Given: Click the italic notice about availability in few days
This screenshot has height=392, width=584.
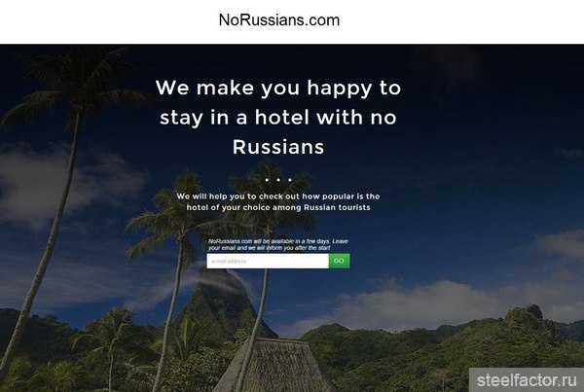Looking at the screenshot, I should tap(278, 244).
